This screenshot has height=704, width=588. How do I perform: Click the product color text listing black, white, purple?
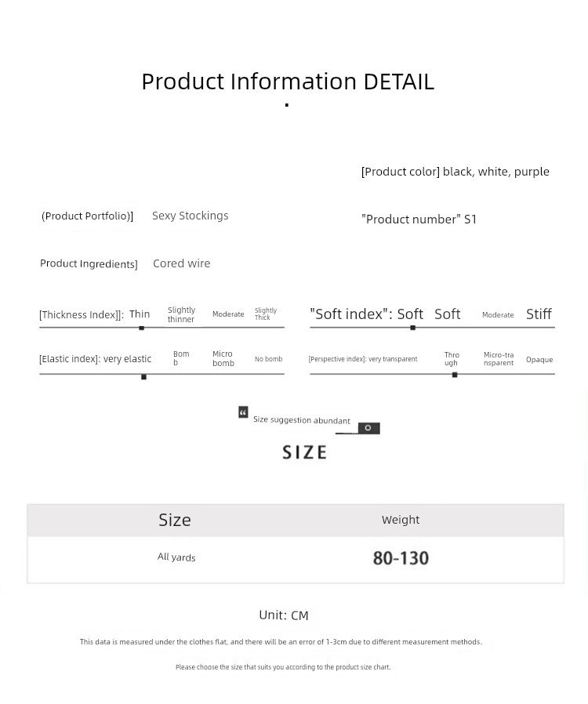tap(455, 172)
